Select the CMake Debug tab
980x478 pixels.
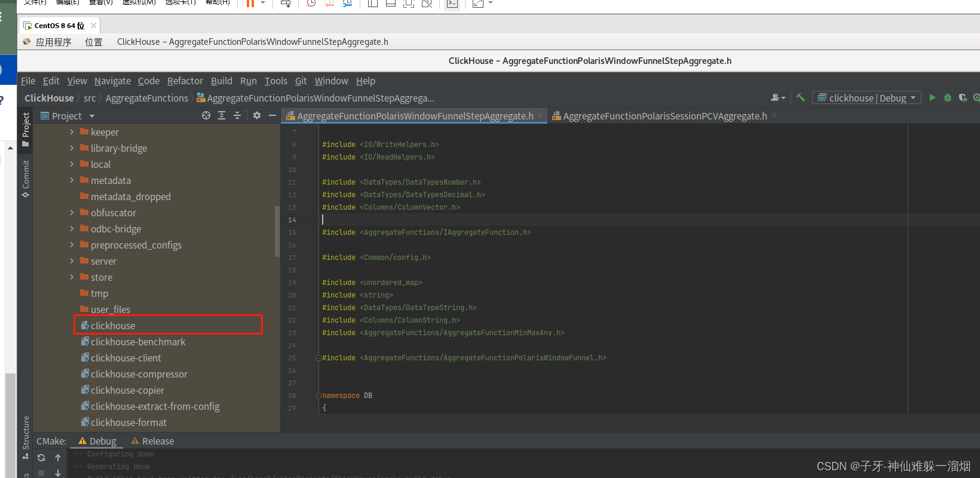point(97,441)
